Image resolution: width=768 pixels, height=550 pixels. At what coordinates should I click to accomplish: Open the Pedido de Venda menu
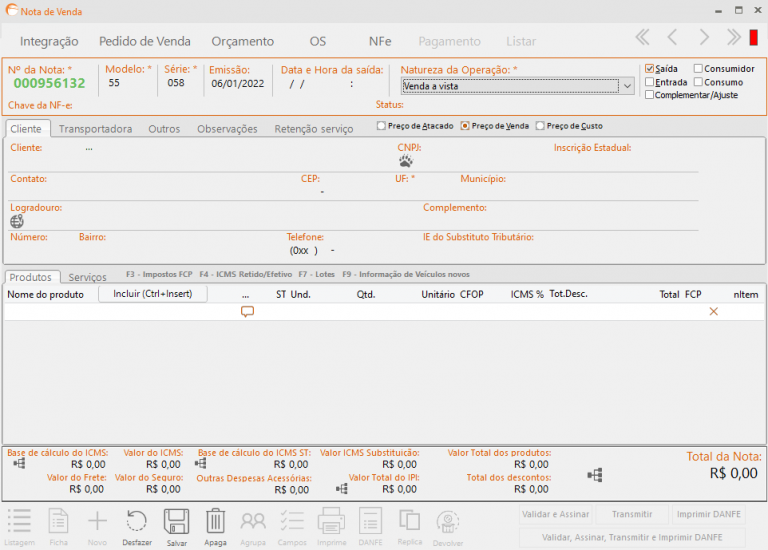click(x=145, y=41)
